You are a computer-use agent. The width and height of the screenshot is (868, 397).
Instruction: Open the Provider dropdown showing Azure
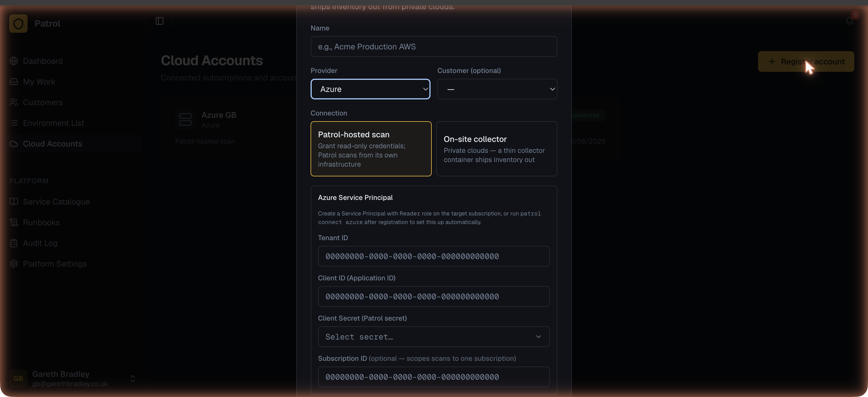pos(370,89)
